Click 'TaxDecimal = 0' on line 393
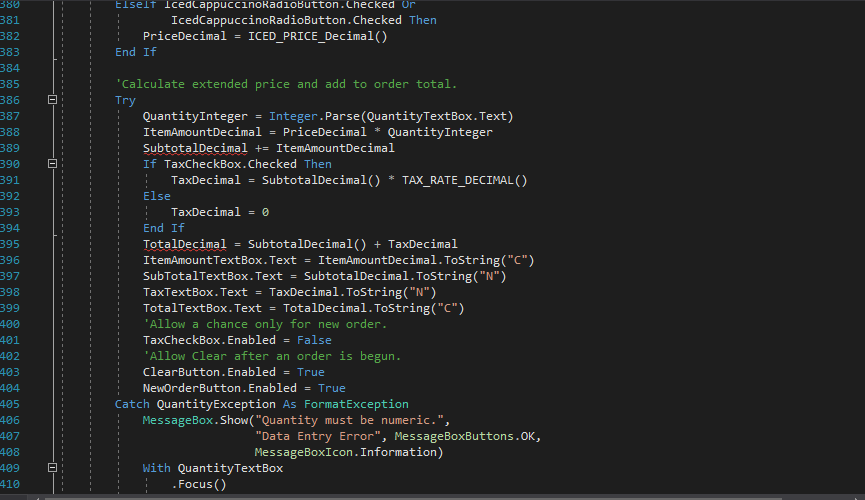This screenshot has width=865, height=500. tap(220, 212)
